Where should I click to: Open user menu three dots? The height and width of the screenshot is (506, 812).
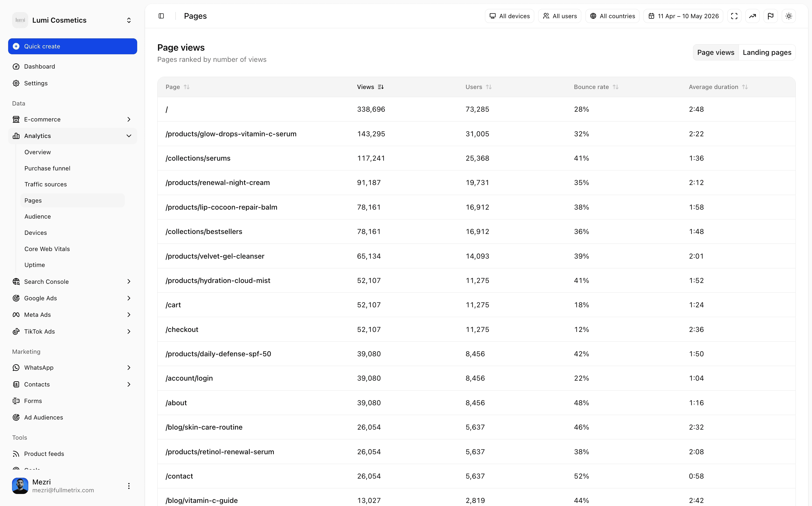129,486
